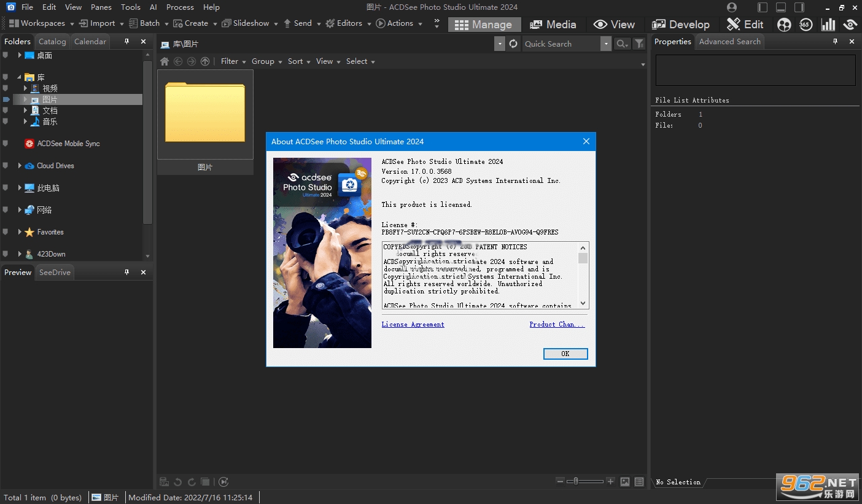Click the Up one level arrow icon
The image size is (862, 504).
pyautogui.click(x=205, y=61)
